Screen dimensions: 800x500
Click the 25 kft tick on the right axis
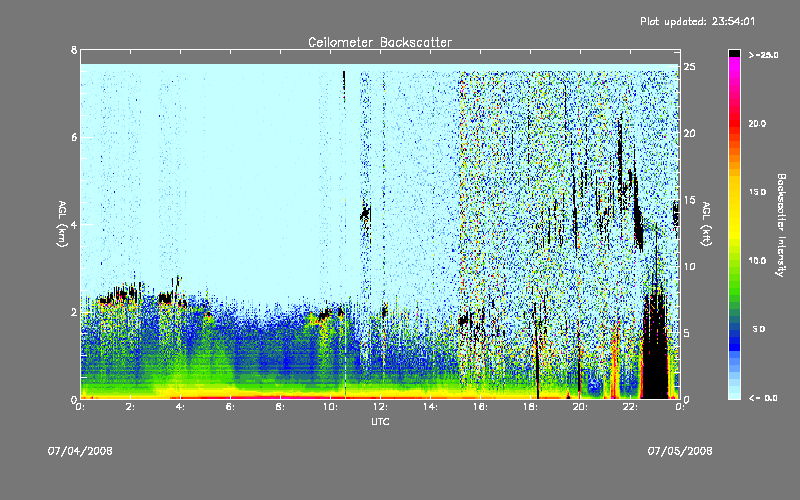(690, 66)
